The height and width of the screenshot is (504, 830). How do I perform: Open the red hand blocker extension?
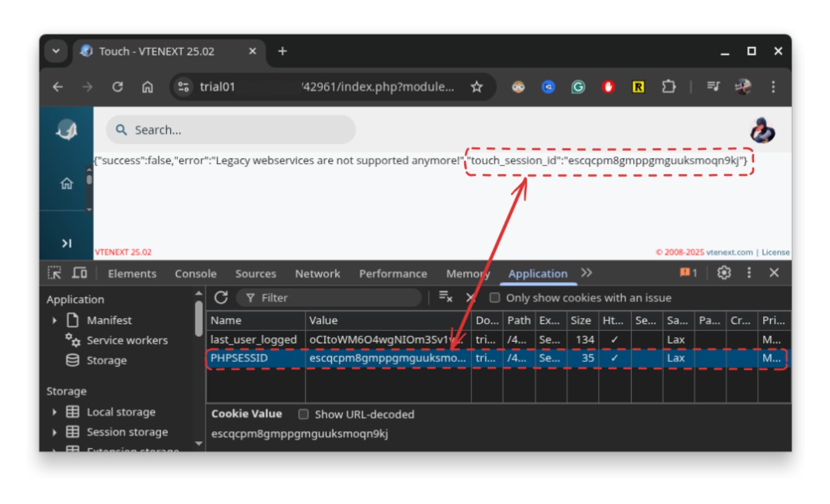click(608, 87)
